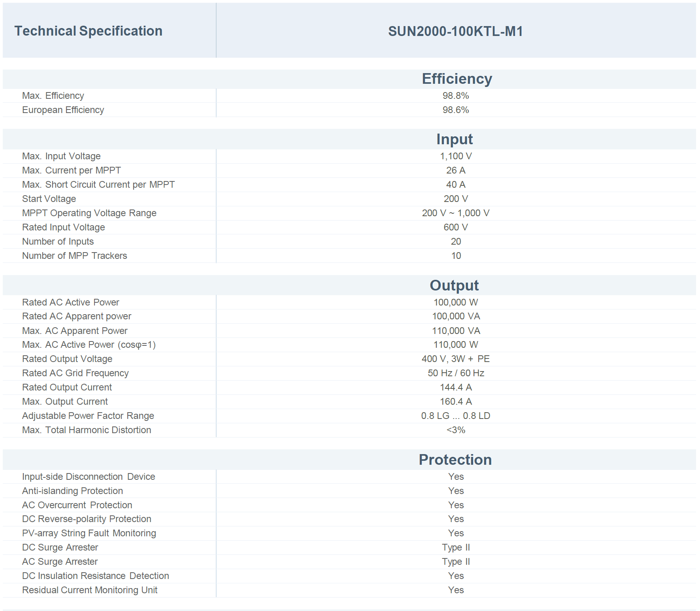The image size is (700, 611).
Task: Select 'DC Reverse-polarity Protection' label
Action: tap(87, 519)
